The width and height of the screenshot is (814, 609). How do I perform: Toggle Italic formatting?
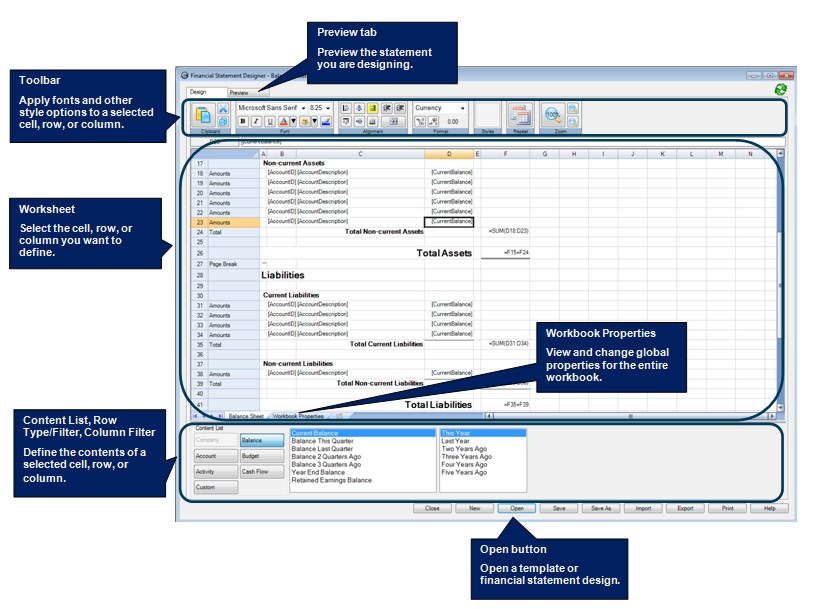pyautogui.click(x=256, y=121)
